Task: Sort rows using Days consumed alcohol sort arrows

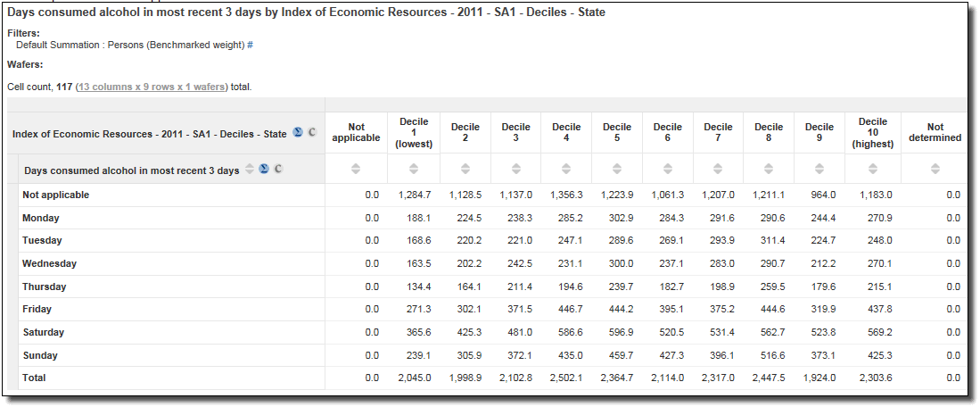Action: (250, 170)
